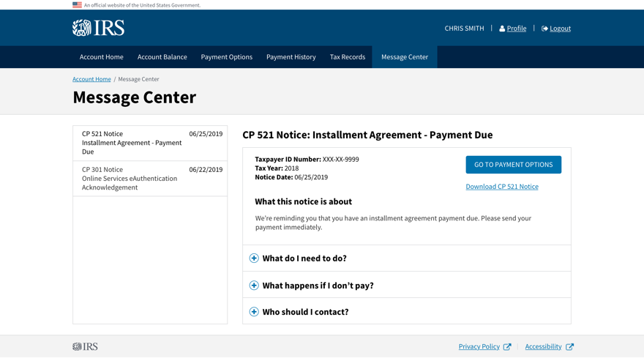Go to the Payment History tab
The height and width of the screenshot is (358, 644).
point(291,57)
